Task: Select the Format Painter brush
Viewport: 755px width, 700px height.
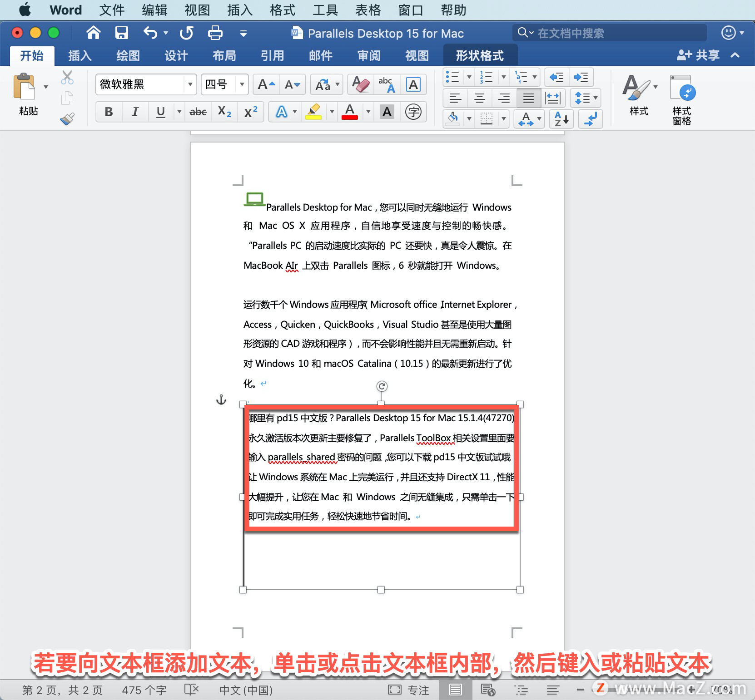Action: coord(67,119)
